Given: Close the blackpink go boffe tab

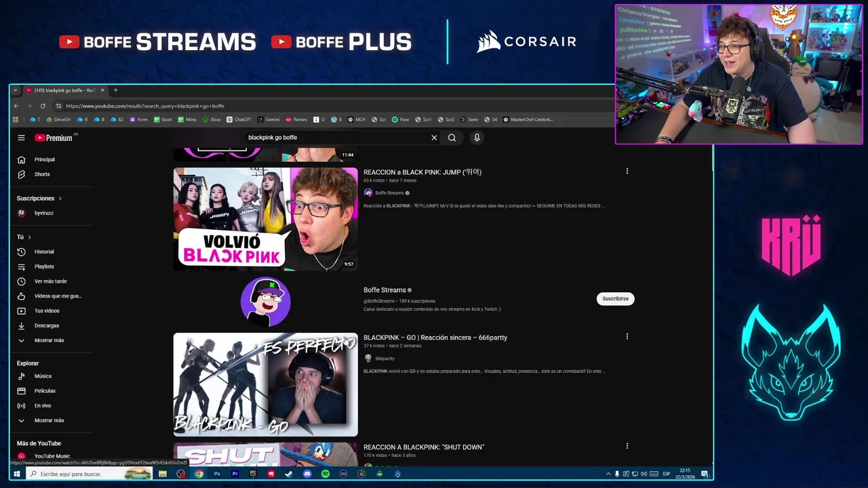Looking at the screenshot, I should point(102,90).
